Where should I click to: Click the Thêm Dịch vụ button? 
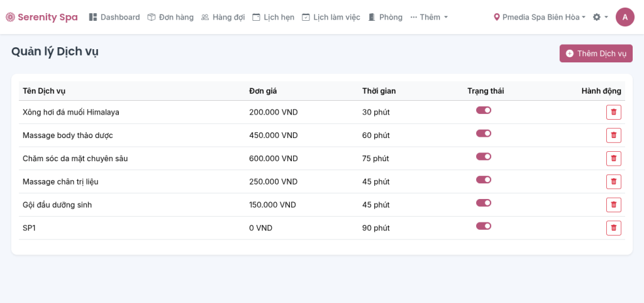tap(596, 54)
